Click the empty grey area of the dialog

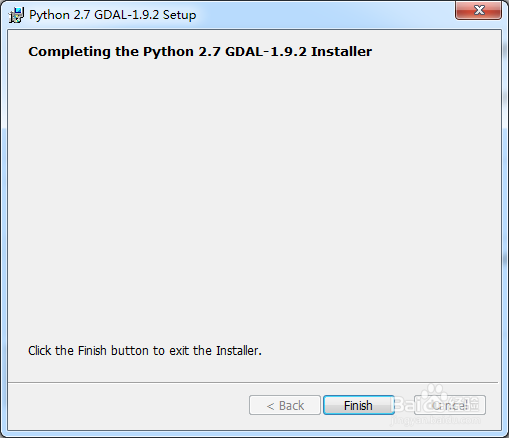click(254, 200)
